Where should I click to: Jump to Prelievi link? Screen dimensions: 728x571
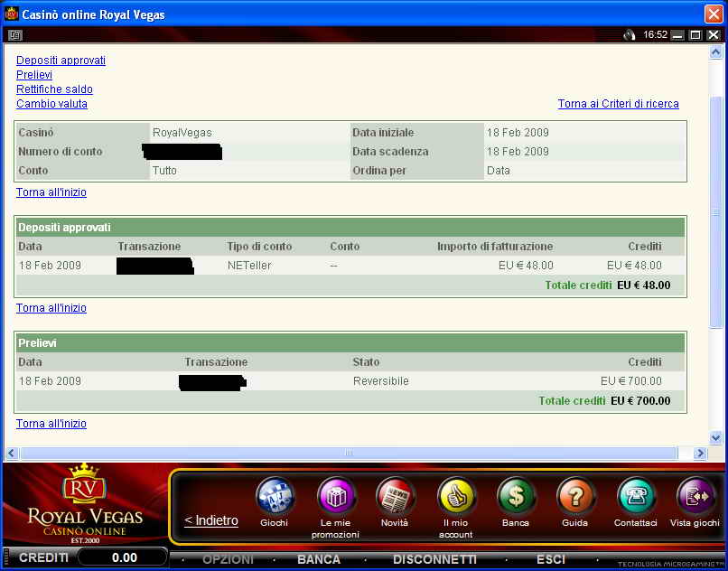[34, 75]
